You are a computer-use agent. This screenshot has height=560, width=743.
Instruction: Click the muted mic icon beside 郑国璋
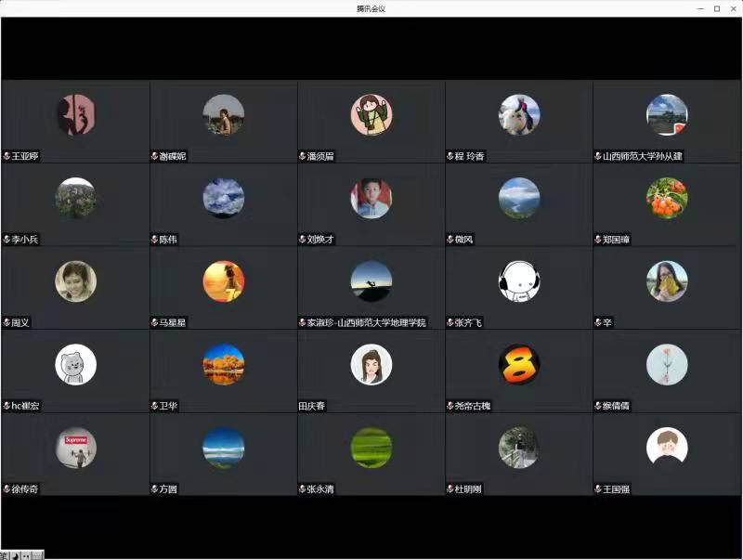pos(599,240)
